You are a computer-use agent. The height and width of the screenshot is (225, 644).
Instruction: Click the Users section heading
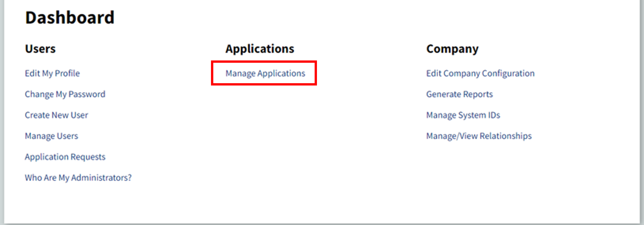[40, 49]
